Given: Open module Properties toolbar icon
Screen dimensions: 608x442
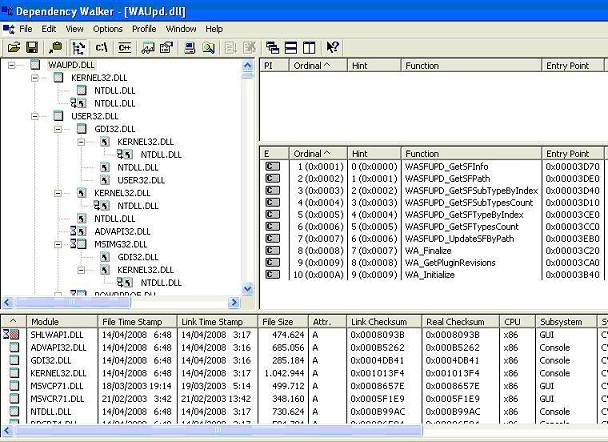Looking at the screenshot, I should tap(166, 48).
